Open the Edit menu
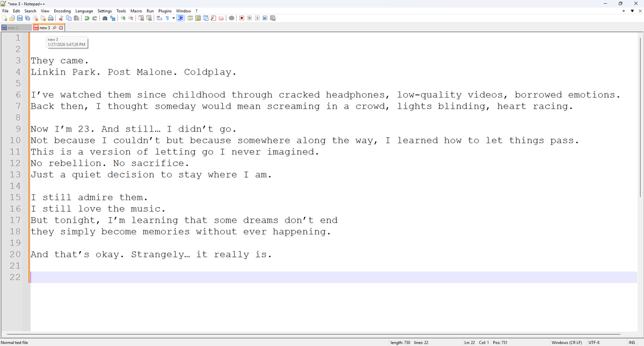This screenshot has height=346, width=644. point(17,11)
